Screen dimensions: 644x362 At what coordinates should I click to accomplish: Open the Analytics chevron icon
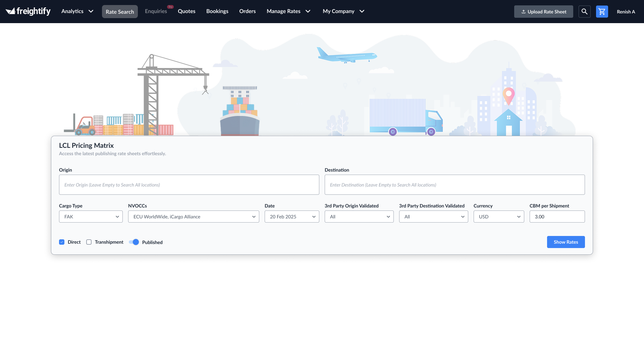pos(91,11)
